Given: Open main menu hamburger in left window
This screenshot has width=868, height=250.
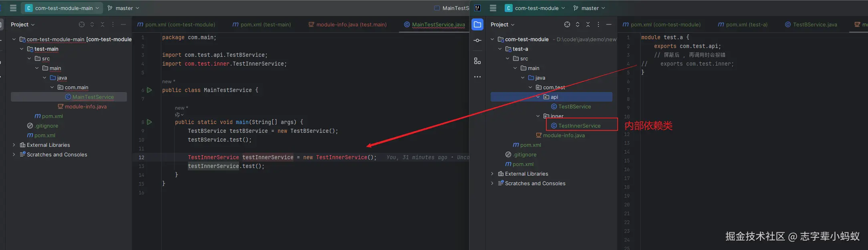Looking at the screenshot, I should pyautogui.click(x=13, y=8).
